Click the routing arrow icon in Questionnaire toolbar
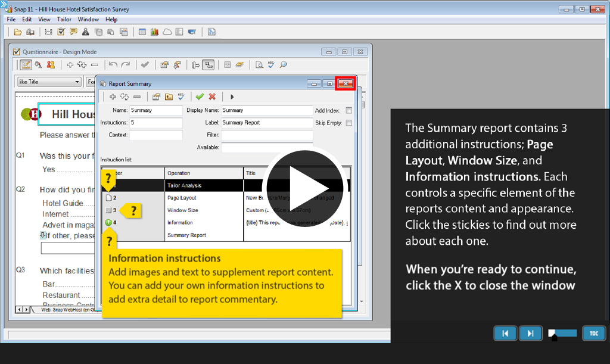 (196, 64)
